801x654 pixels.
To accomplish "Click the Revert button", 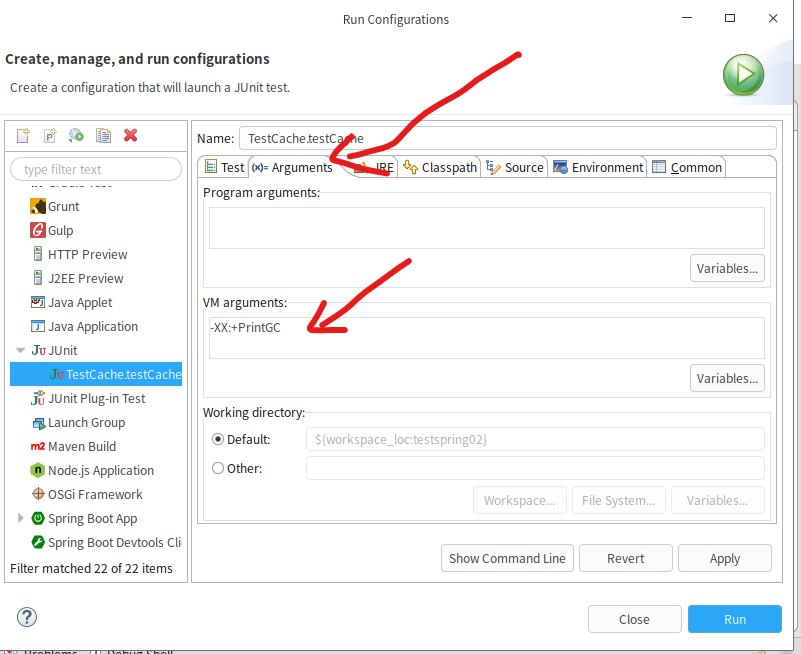I will pyautogui.click(x=625, y=558).
